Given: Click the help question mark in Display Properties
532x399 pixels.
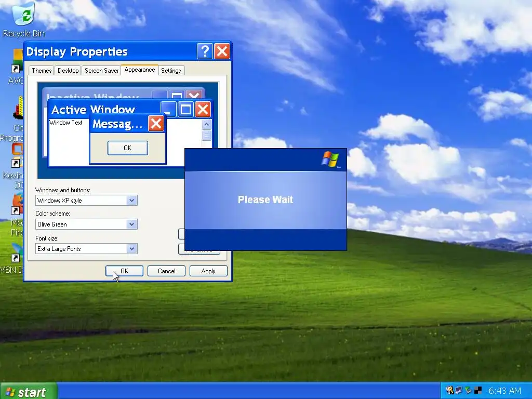Looking at the screenshot, I should pyautogui.click(x=205, y=51).
